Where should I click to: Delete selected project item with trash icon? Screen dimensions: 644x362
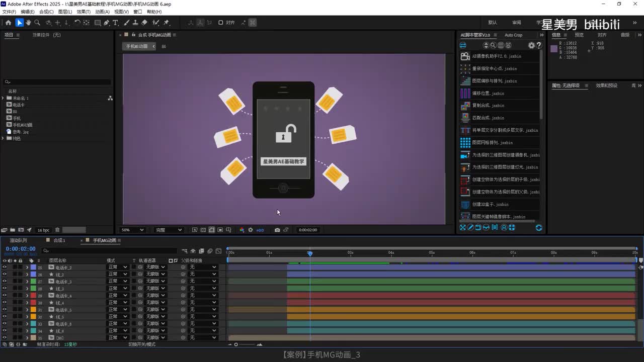tap(57, 230)
